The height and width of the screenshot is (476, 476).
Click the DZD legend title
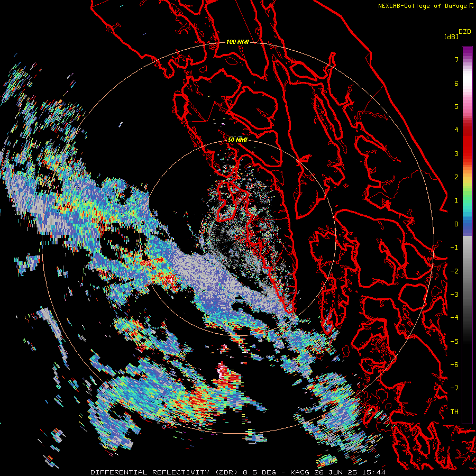pos(465,32)
